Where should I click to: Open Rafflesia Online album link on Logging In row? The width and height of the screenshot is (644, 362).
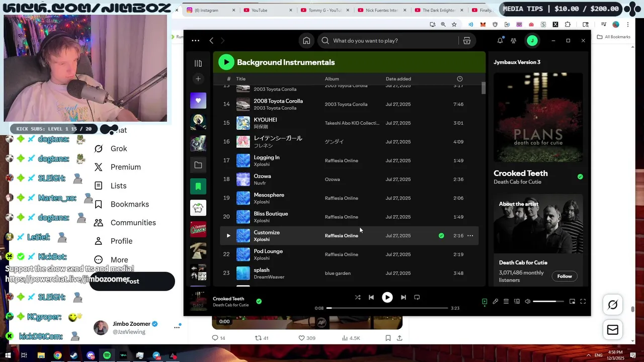[x=342, y=161]
